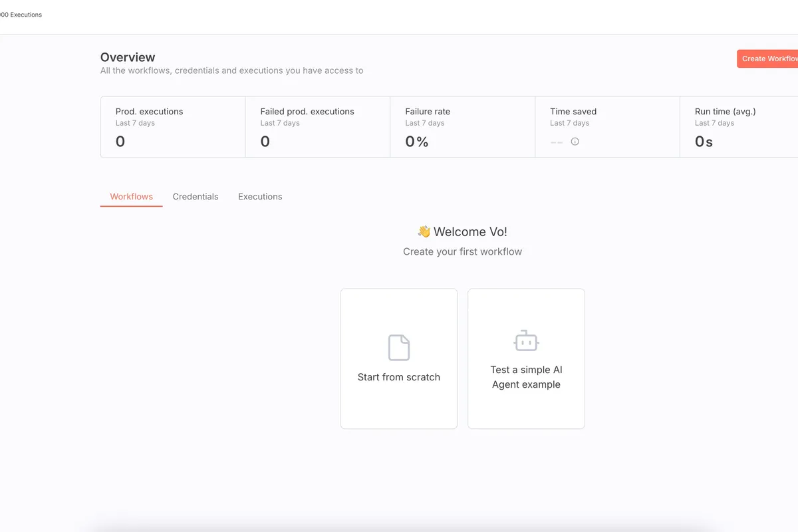Open the Prod. executions stat card

173,127
